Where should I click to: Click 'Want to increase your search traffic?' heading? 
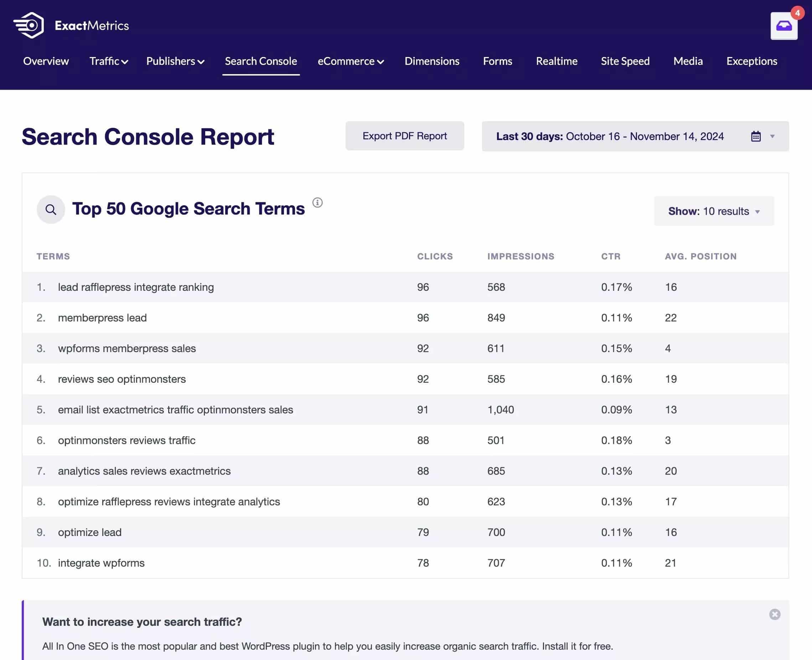pyautogui.click(x=142, y=622)
